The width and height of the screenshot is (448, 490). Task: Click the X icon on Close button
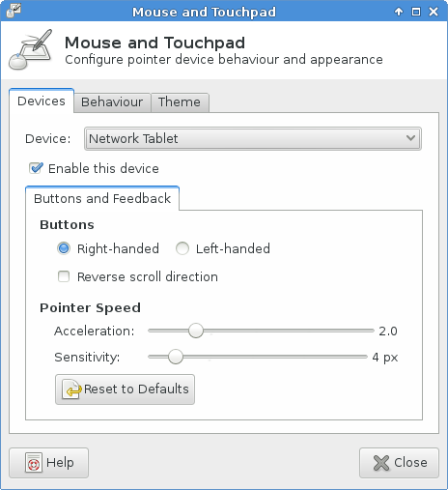[381, 463]
